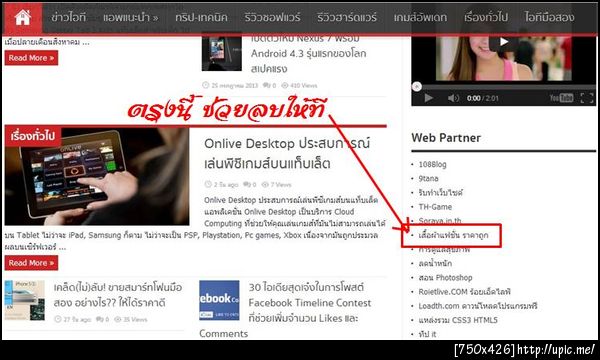Viewport: 600px width, 360px height.
Task: Click the top Read More button
Action: (31, 58)
